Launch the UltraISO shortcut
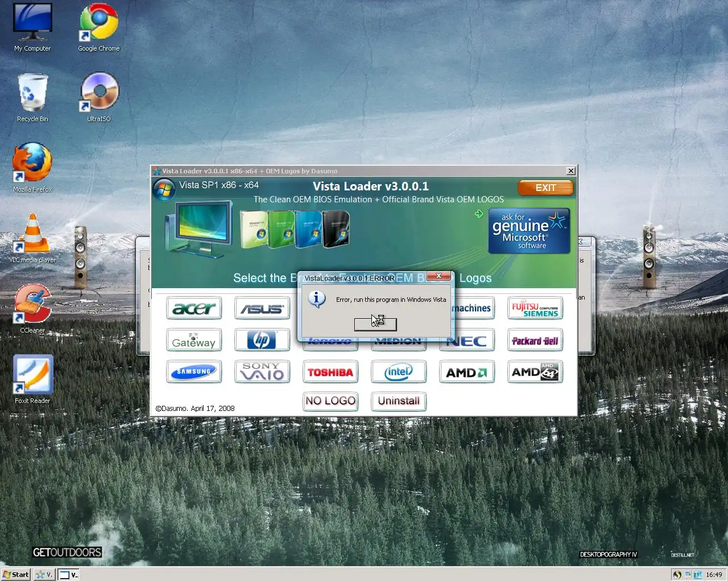728x582 pixels. (x=99, y=97)
